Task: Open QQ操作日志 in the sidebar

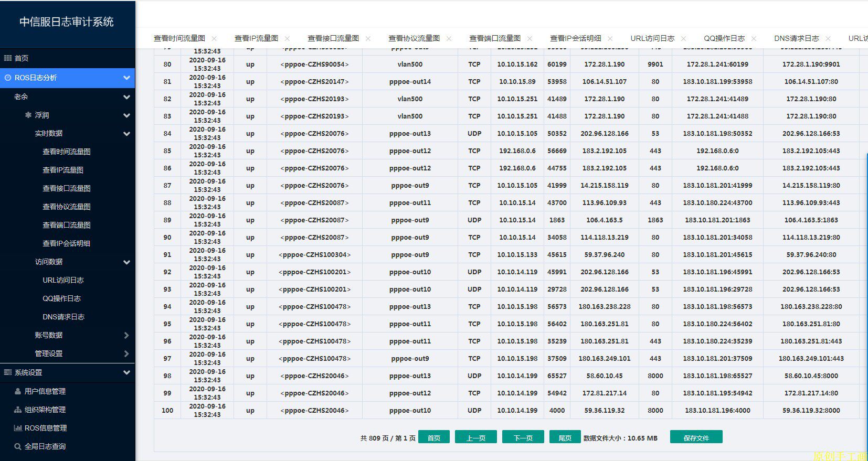Action: coord(61,298)
